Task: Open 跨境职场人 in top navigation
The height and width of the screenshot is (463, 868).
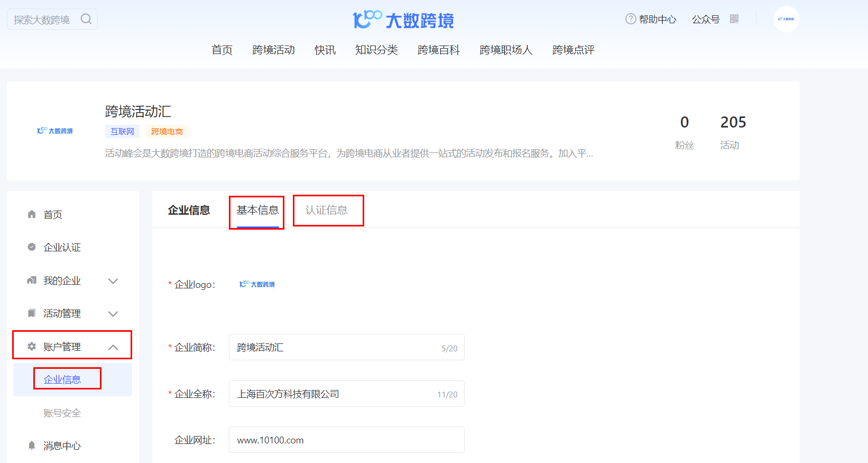Action: (506, 50)
